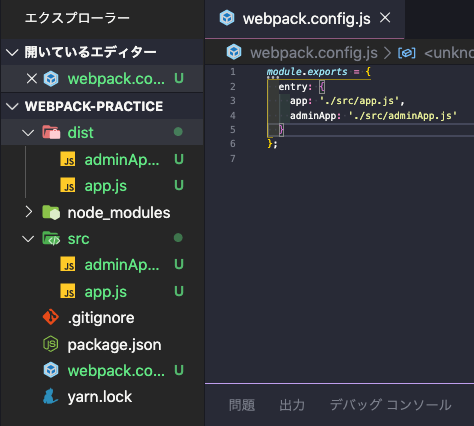Switch to the 問題 panel tab
Image resolution: width=474 pixels, height=426 pixels.
point(242,405)
